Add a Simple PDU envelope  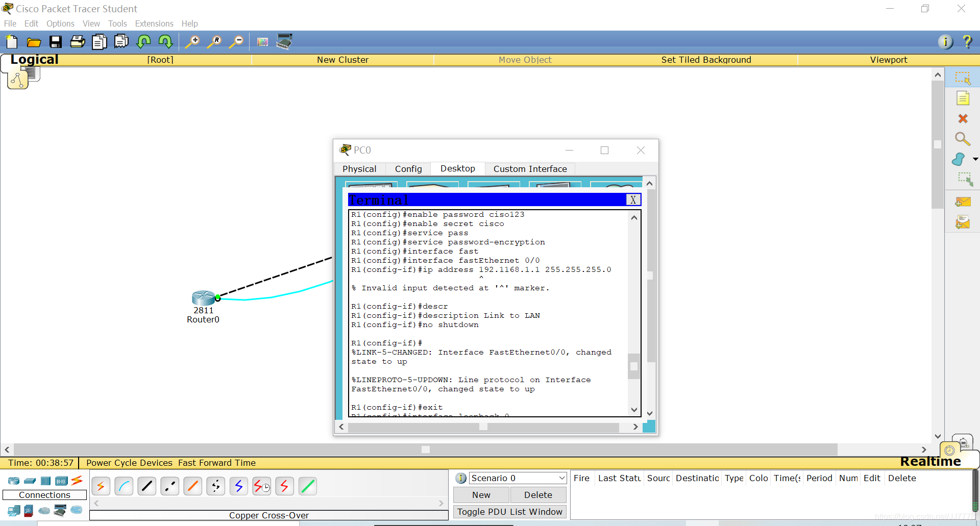pyautogui.click(x=963, y=202)
